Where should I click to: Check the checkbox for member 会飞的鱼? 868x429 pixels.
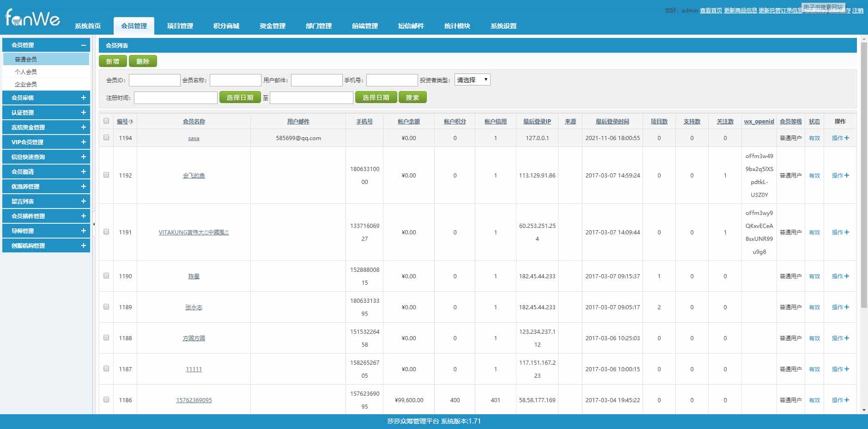click(106, 175)
